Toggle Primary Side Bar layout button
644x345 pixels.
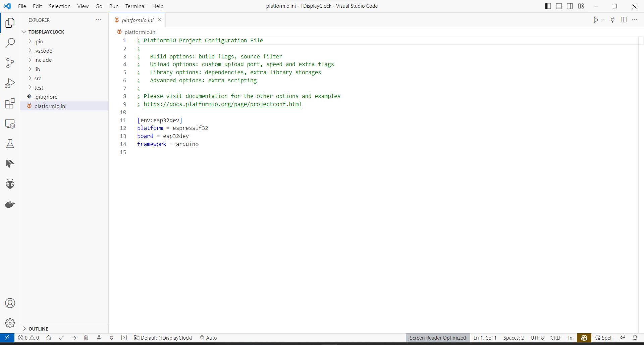click(x=548, y=6)
